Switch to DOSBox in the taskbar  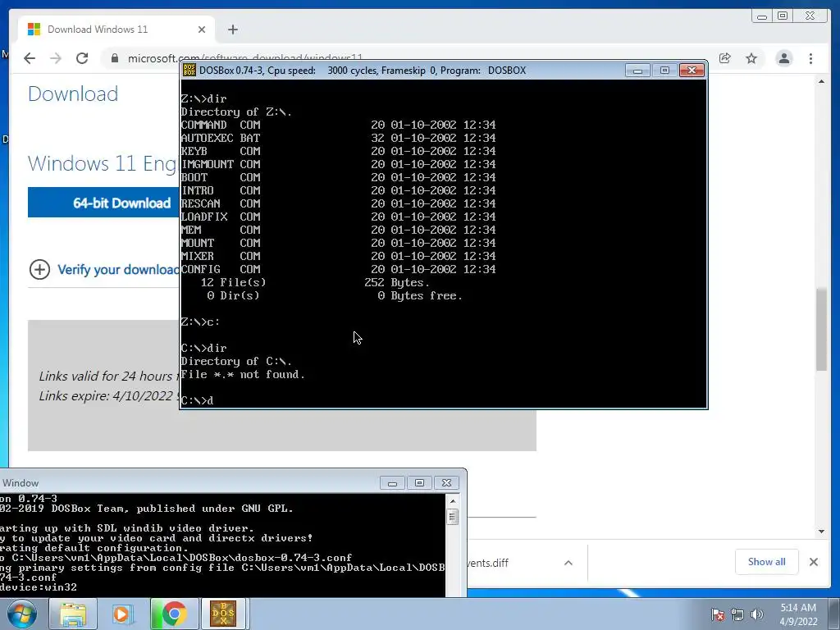(223, 614)
